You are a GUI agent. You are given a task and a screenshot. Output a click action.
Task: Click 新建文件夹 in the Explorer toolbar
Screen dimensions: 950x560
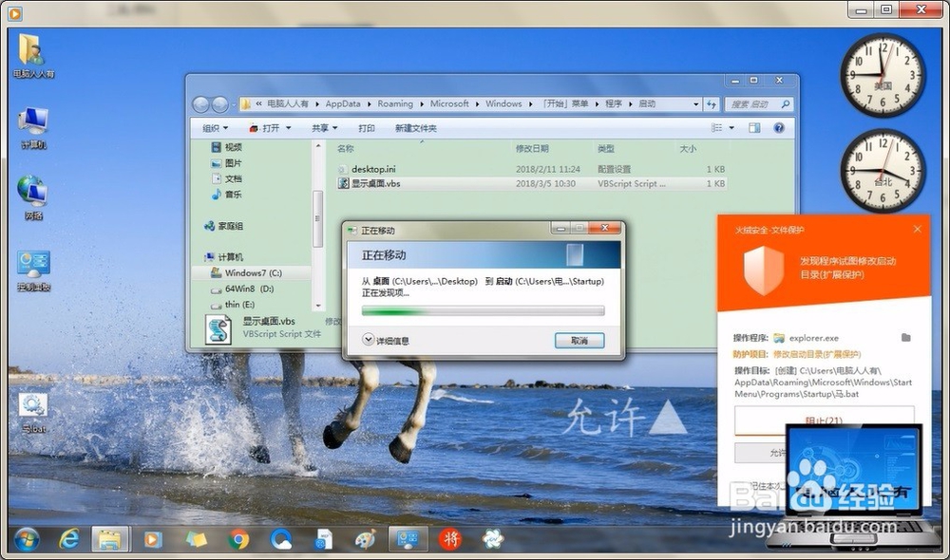point(416,128)
